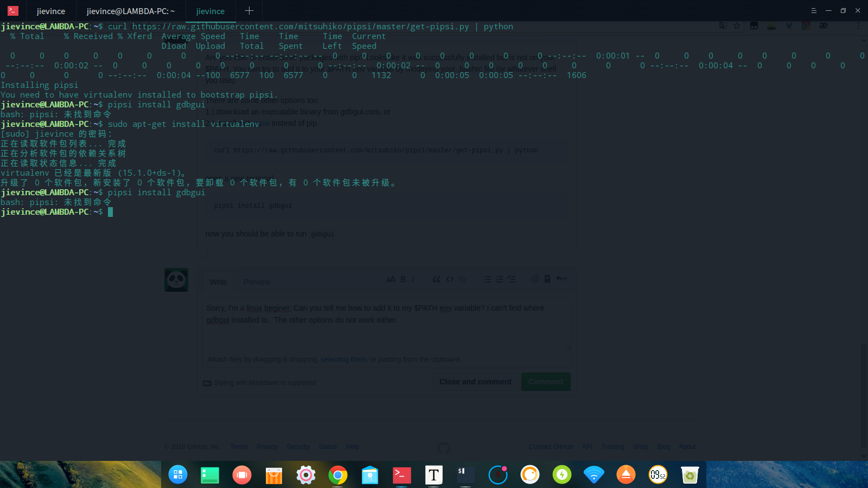Insert a blockquote in the comment editor
Viewport: 868px width, 488px height.
tap(436, 279)
